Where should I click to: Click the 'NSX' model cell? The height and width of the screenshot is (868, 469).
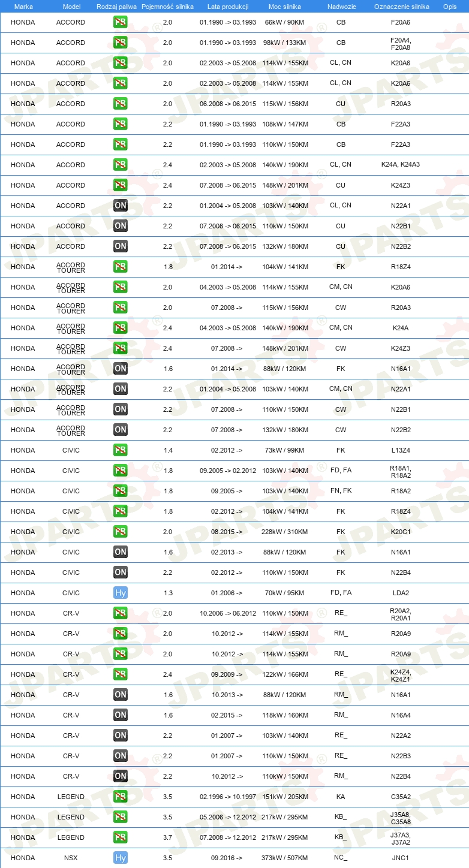click(x=71, y=858)
